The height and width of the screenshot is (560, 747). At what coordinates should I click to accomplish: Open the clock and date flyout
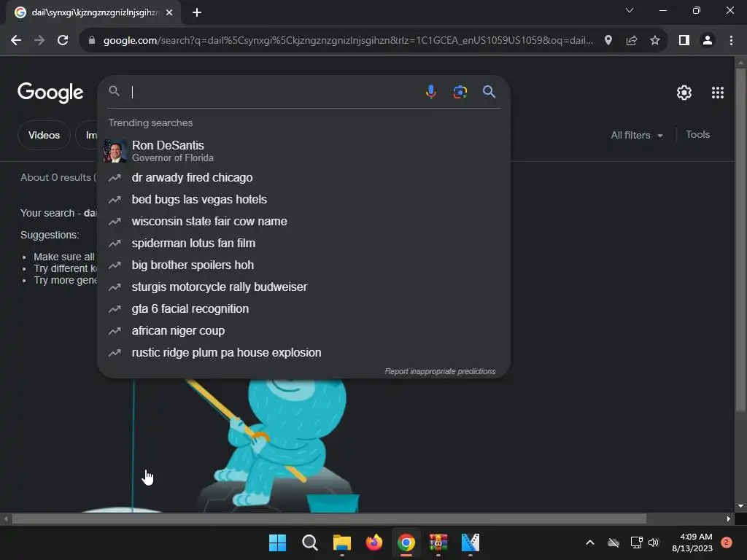[692, 542]
